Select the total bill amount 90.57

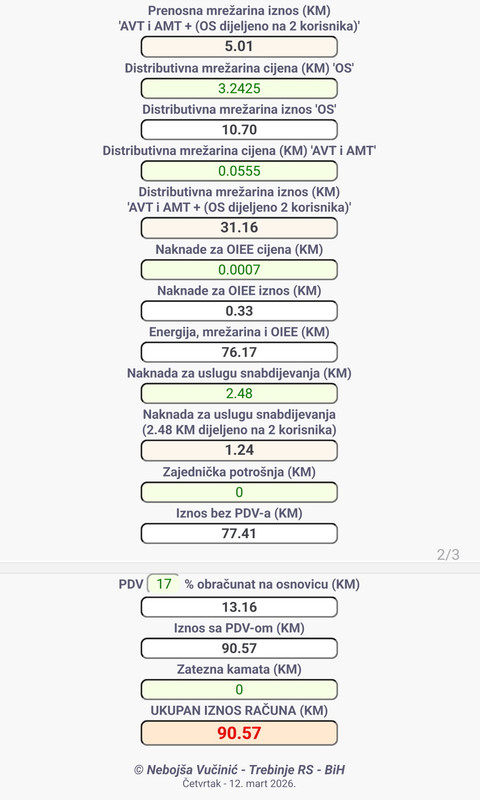[x=239, y=733]
